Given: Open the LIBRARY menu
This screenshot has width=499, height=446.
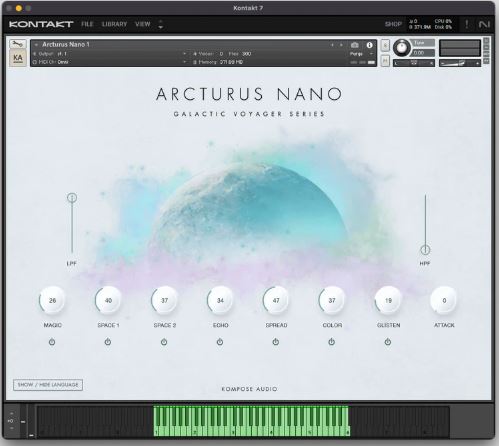Looking at the screenshot, I should point(114,24).
